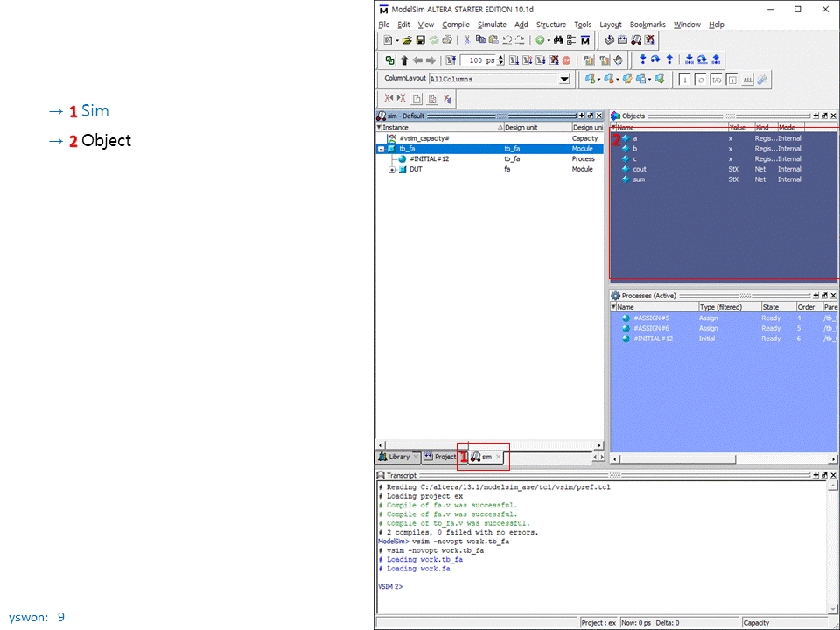Click the Restart simulation icon
The image size is (840, 630).
click(451, 60)
